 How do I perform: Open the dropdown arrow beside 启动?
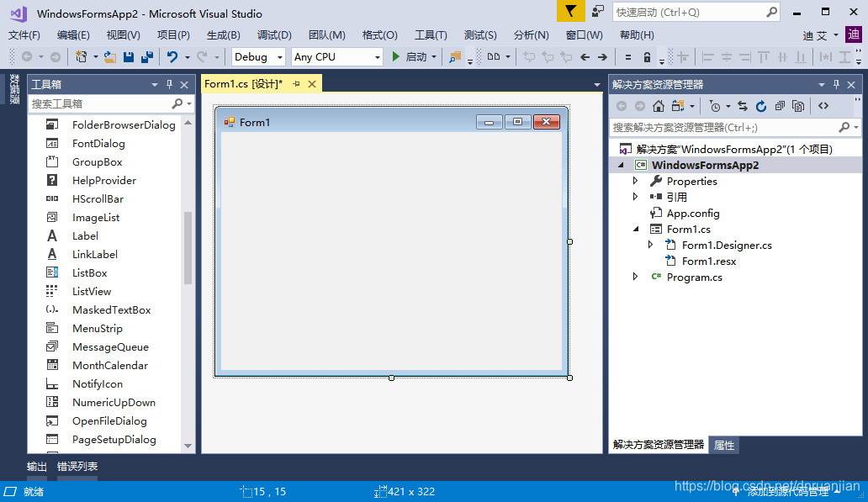434,57
